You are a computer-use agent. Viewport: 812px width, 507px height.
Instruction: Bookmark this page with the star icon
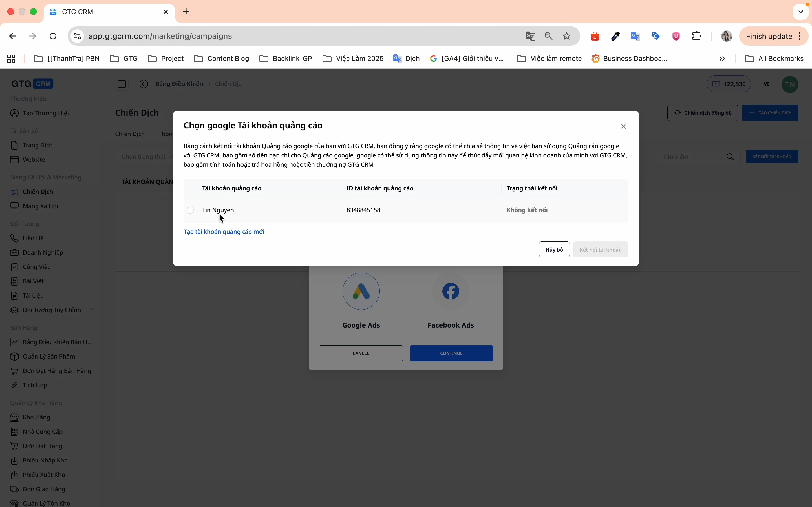pos(567,36)
